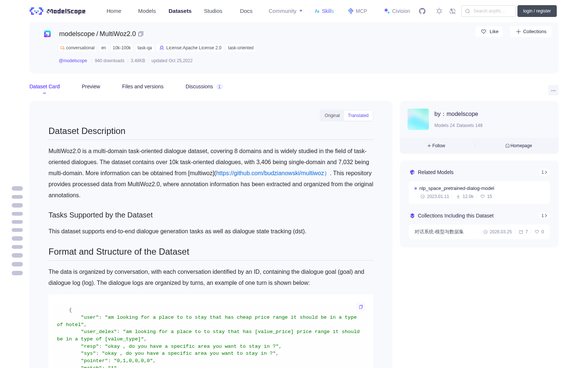
Task: Select the 10k-100k size tag
Action: pyautogui.click(x=122, y=48)
